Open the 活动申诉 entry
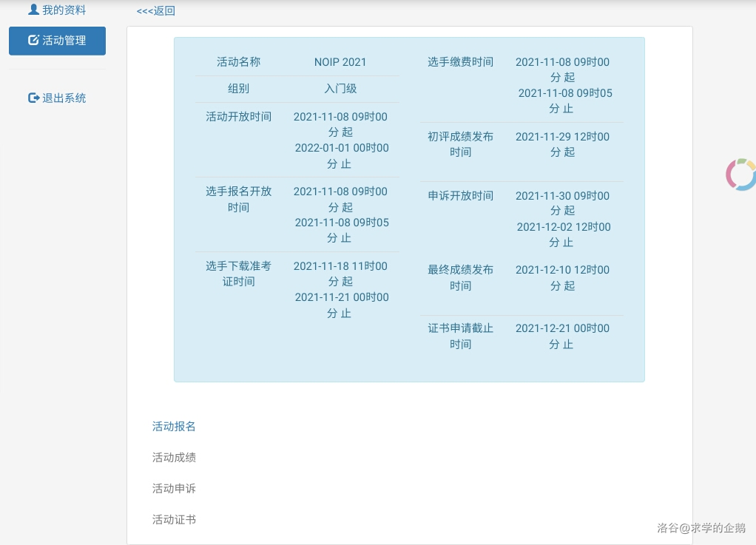 (x=174, y=488)
